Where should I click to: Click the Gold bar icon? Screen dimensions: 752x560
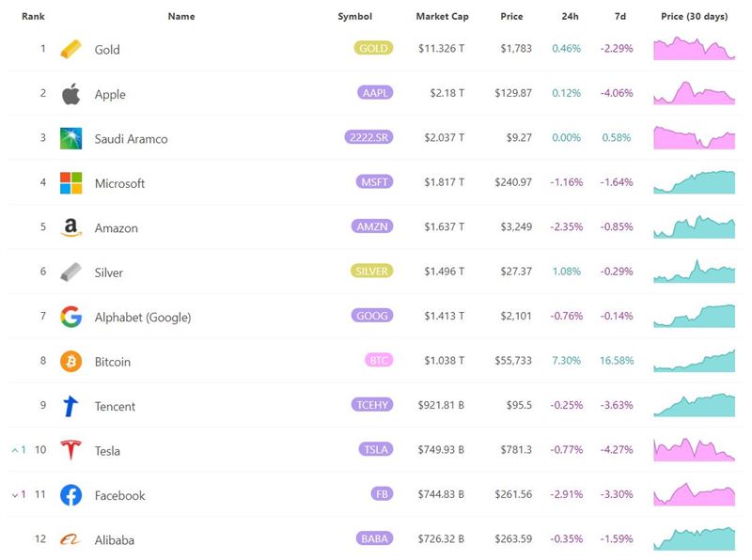71,49
